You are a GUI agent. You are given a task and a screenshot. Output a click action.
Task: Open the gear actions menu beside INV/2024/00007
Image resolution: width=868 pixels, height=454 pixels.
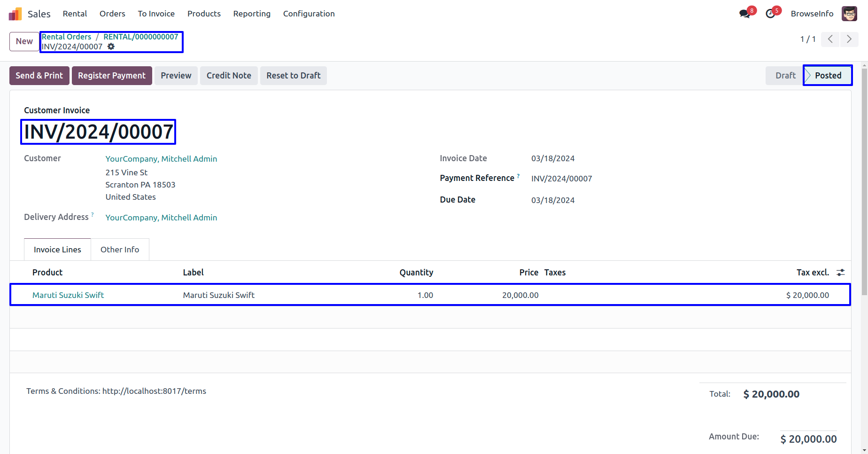pos(111,47)
